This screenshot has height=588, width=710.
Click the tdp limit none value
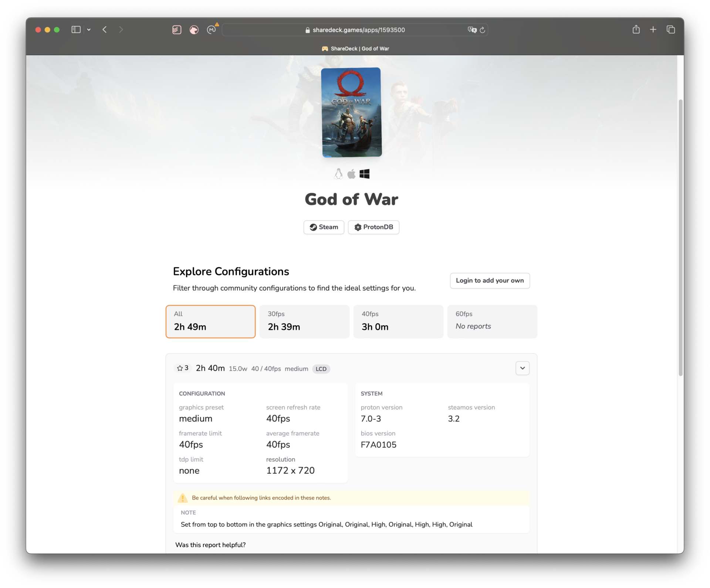pyautogui.click(x=189, y=470)
